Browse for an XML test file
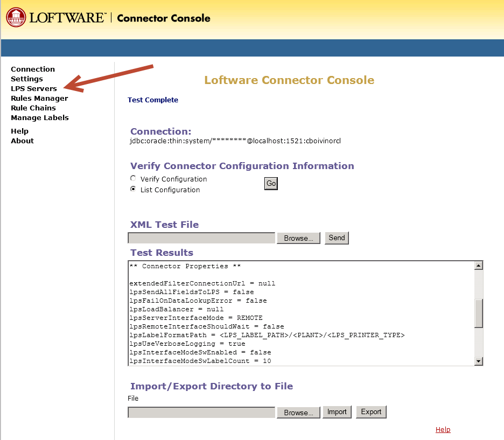This screenshot has height=440, width=504. click(x=298, y=238)
